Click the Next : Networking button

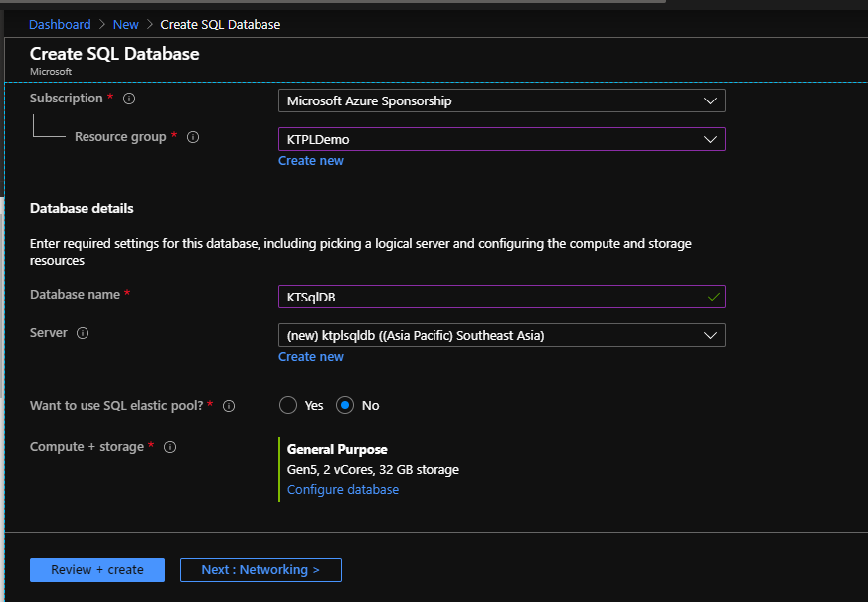[x=260, y=570]
